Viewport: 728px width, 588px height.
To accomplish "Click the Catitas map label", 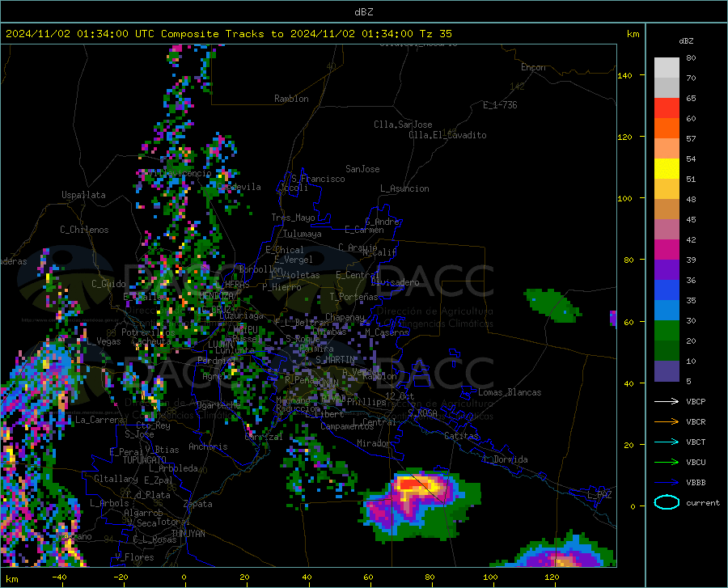I will coord(462,436).
